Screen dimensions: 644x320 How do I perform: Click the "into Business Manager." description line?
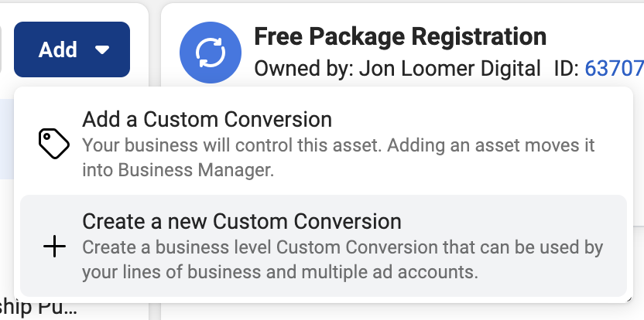click(x=178, y=170)
